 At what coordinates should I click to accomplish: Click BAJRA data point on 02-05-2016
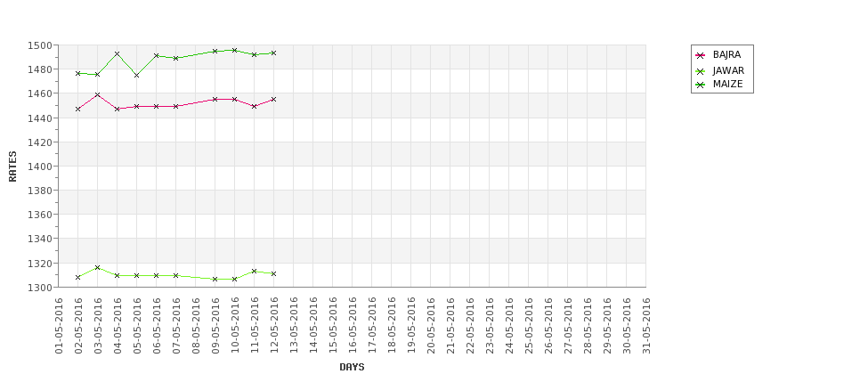(x=78, y=109)
